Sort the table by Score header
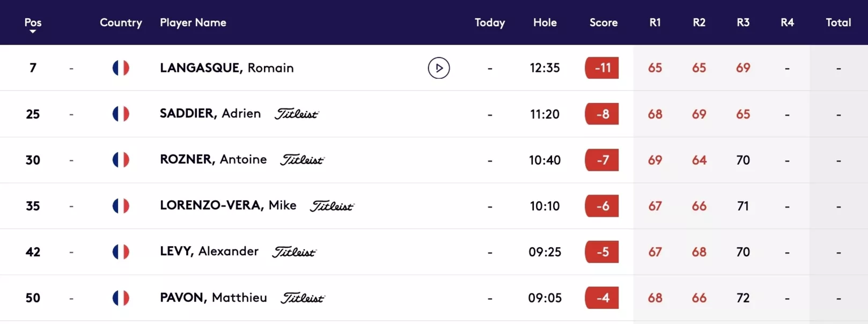Viewport: 868px width, 324px height. pyautogui.click(x=604, y=23)
